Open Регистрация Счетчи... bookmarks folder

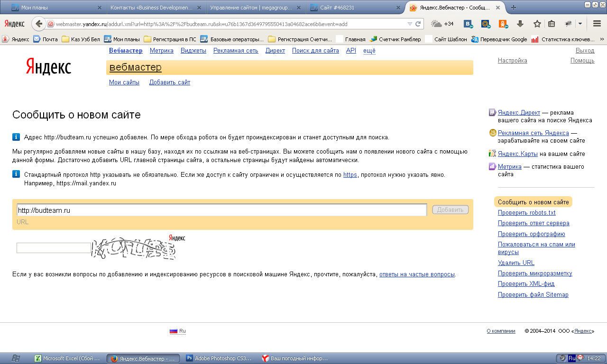click(300, 39)
